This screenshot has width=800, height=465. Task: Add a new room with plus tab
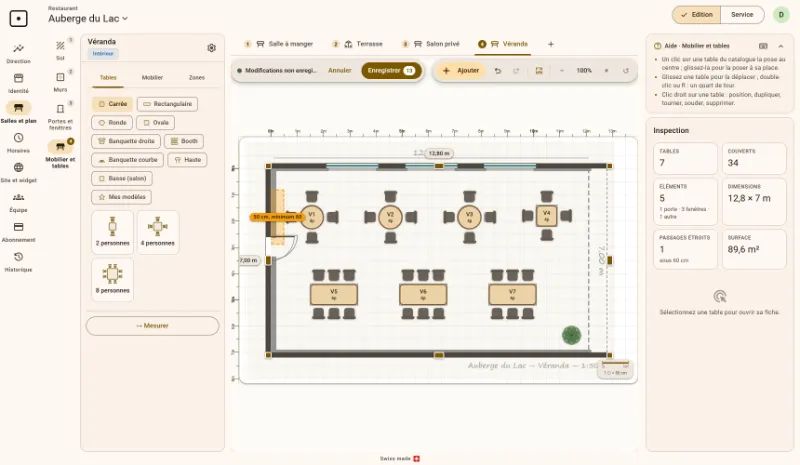551,44
